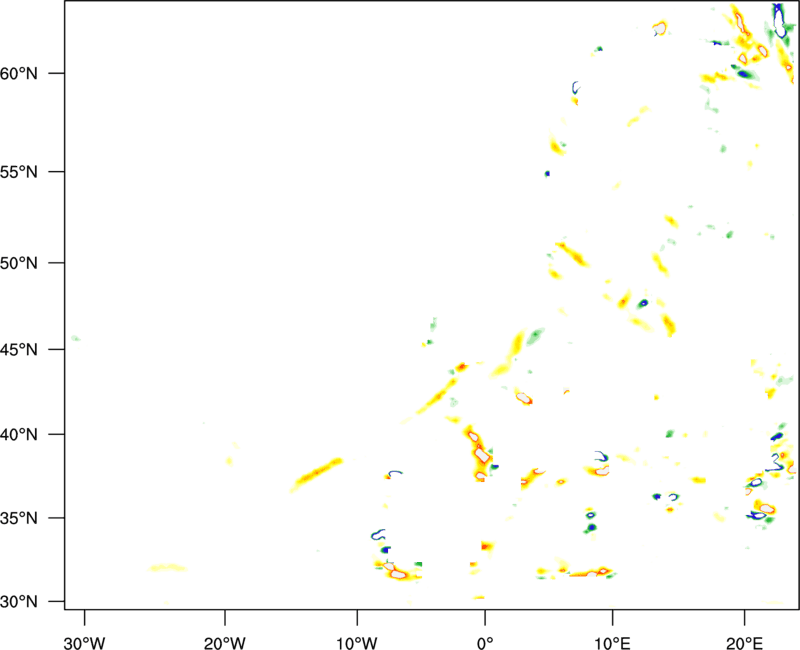Click the 20°W longitude label

[x=225, y=643]
